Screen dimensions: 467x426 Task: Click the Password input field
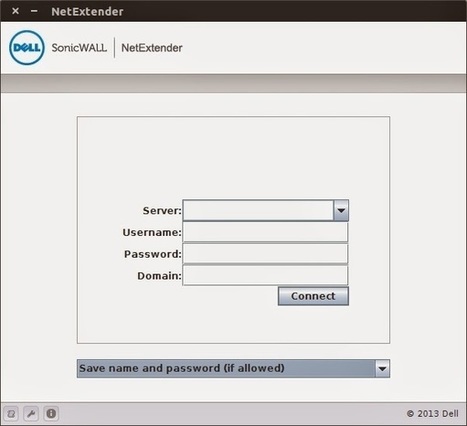[x=265, y=254]
